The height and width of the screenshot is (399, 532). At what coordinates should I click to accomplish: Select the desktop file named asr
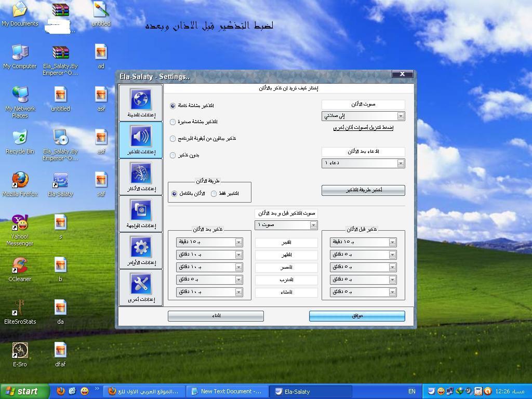pyautogui.click(x=101, y=99)
